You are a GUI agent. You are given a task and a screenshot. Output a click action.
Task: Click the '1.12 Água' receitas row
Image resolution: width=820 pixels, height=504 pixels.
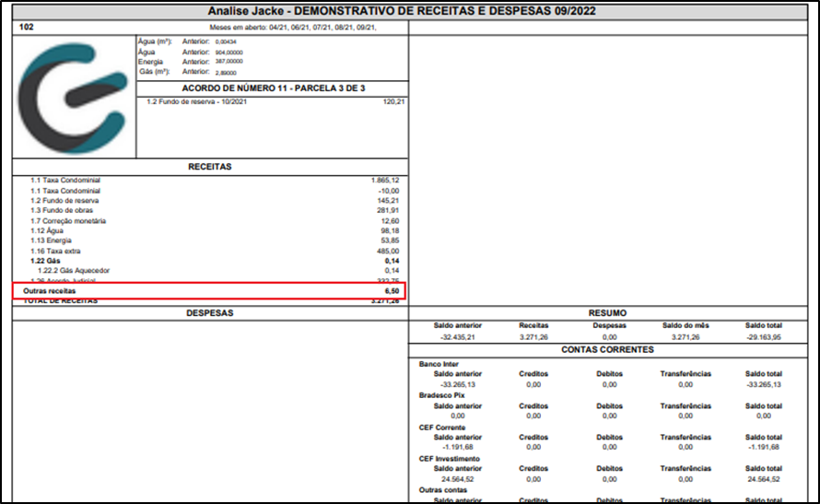(x=215, y=230)
